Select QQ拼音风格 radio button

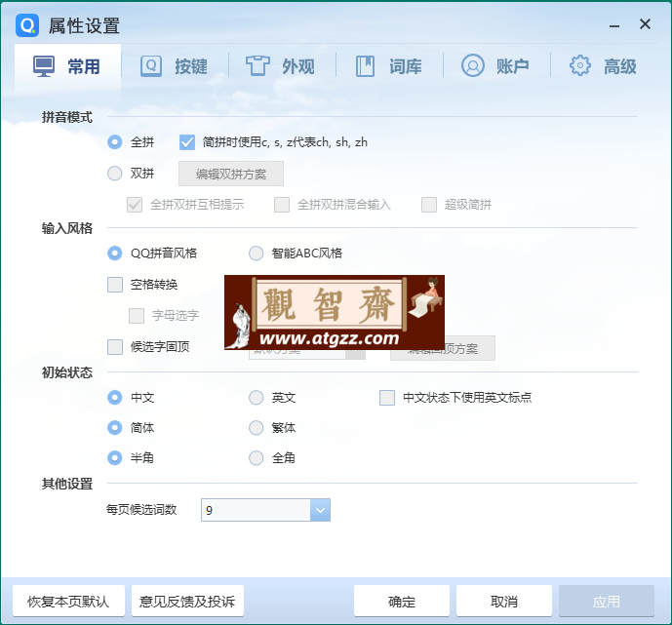[x=115, y=254]
